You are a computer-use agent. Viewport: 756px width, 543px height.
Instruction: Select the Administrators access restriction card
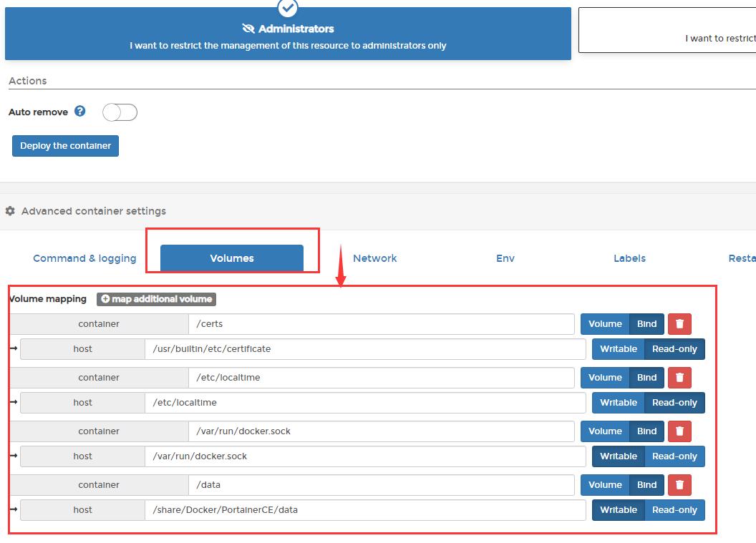288,34
